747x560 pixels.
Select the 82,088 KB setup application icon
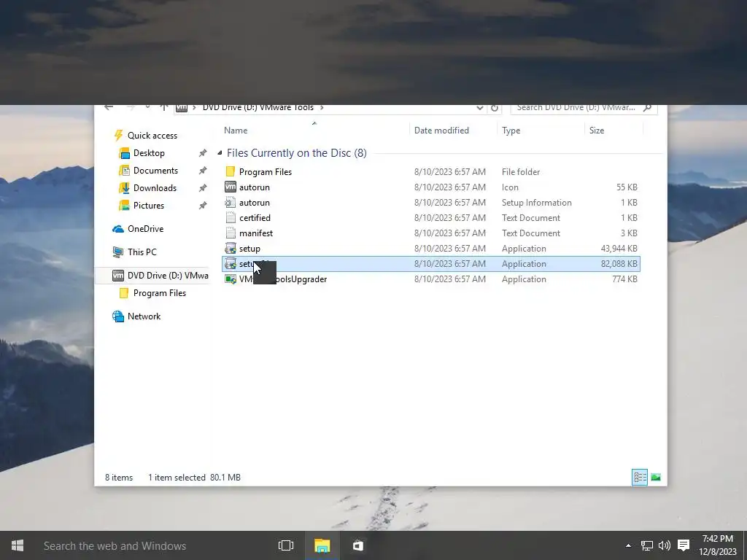231,263
